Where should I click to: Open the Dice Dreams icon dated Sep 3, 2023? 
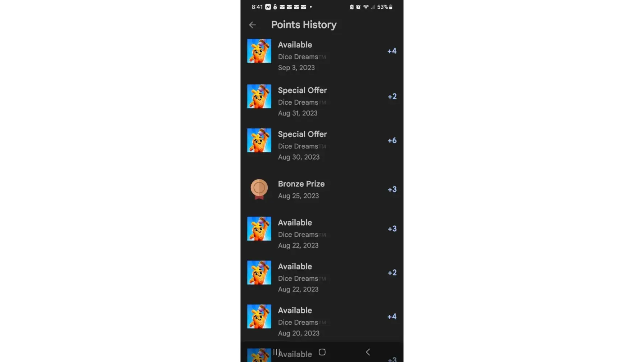[259, 51]
